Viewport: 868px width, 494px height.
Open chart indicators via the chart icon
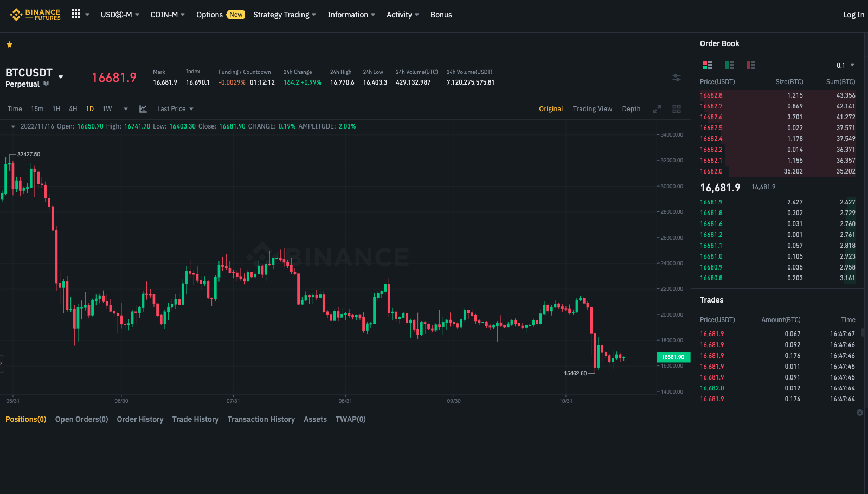(x=143, y=109)
